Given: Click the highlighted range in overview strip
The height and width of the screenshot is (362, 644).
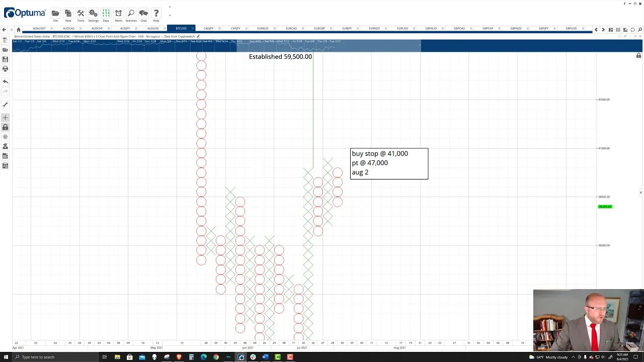Looking at the screenshot, I should (329, 46).
